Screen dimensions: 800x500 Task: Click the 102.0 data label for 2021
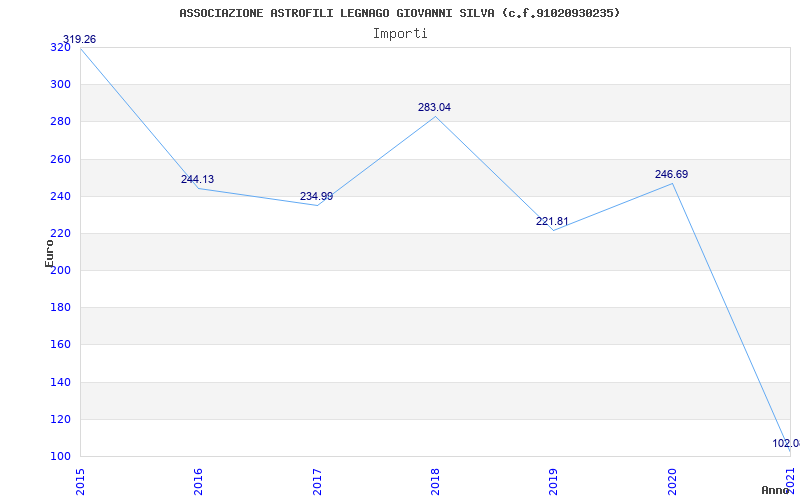point(786,444)
